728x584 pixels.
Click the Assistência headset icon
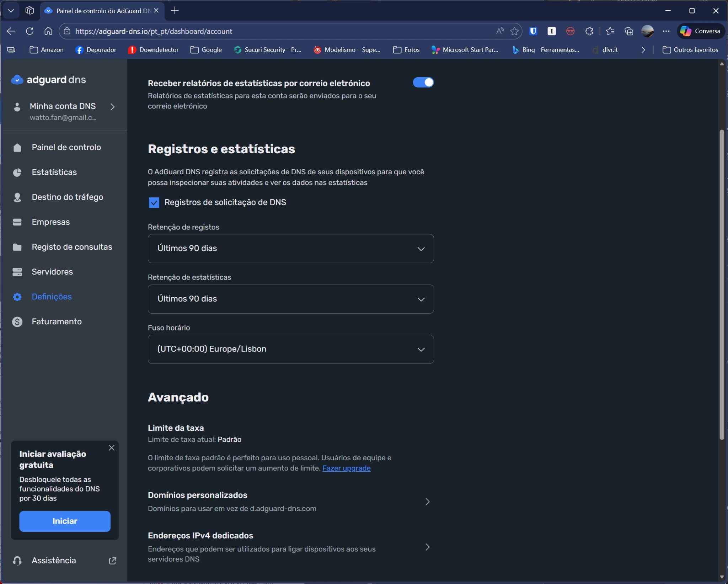(17, 561)
